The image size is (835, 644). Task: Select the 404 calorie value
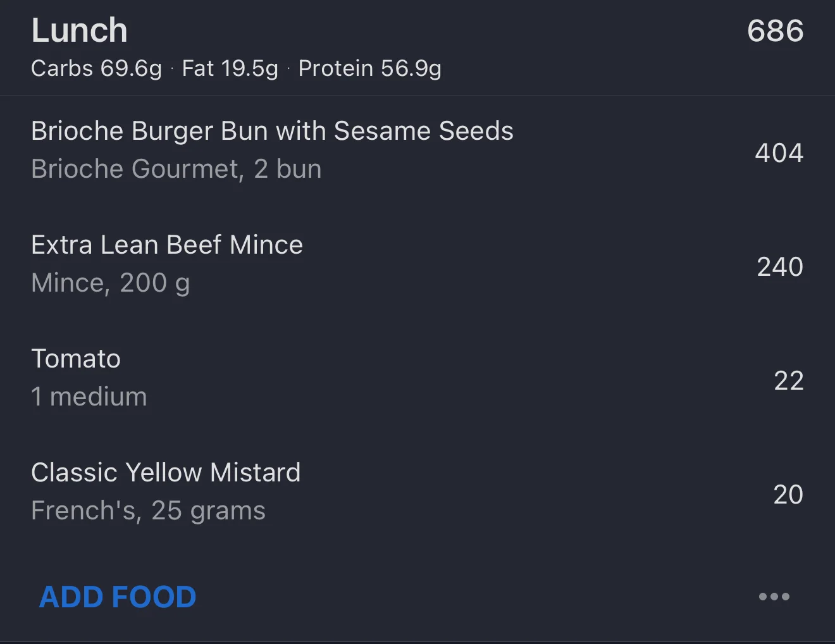tap(779, 152)
